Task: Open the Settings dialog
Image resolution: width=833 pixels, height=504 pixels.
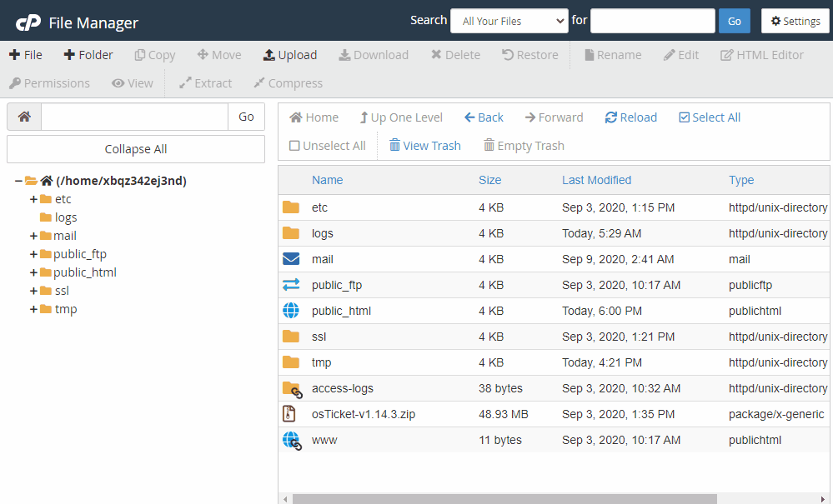Action: (795, 21)
